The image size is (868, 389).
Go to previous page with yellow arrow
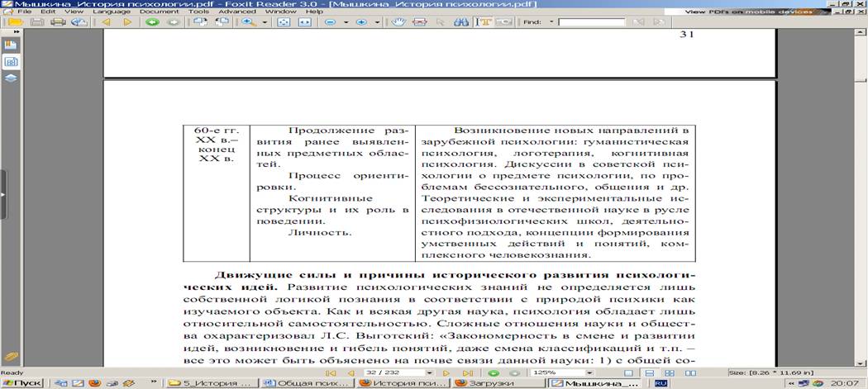coord(107,22)
